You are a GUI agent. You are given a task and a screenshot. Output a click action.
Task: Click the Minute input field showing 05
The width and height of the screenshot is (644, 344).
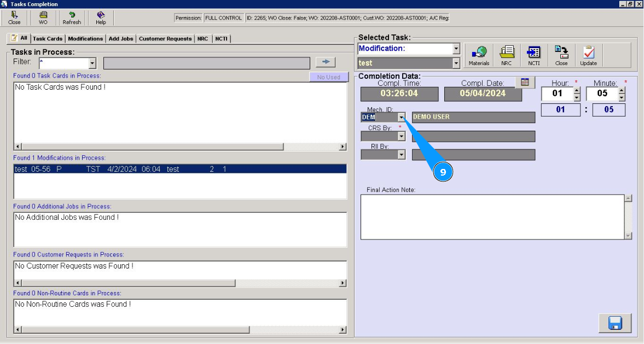pos(602,94)
